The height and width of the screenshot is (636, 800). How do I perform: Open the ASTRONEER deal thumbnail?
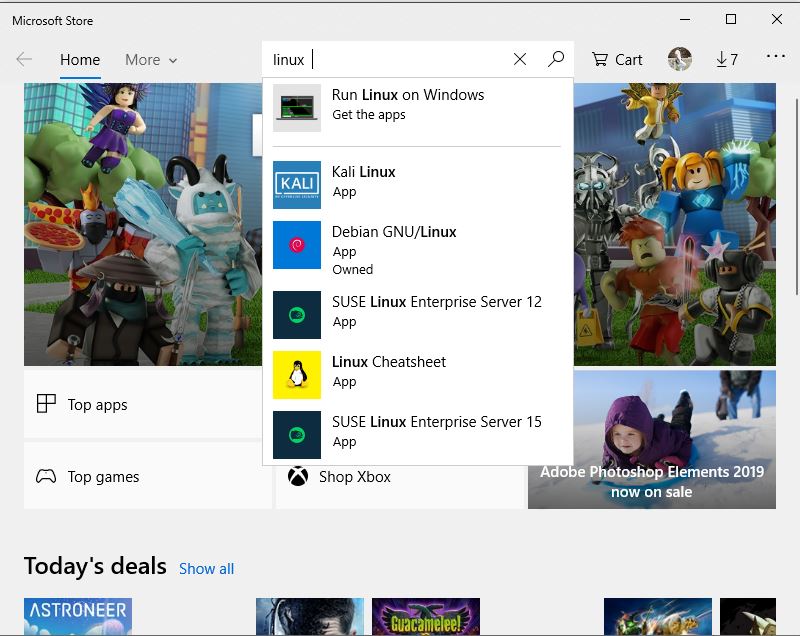pyautogui.click(x=78, y=616)
